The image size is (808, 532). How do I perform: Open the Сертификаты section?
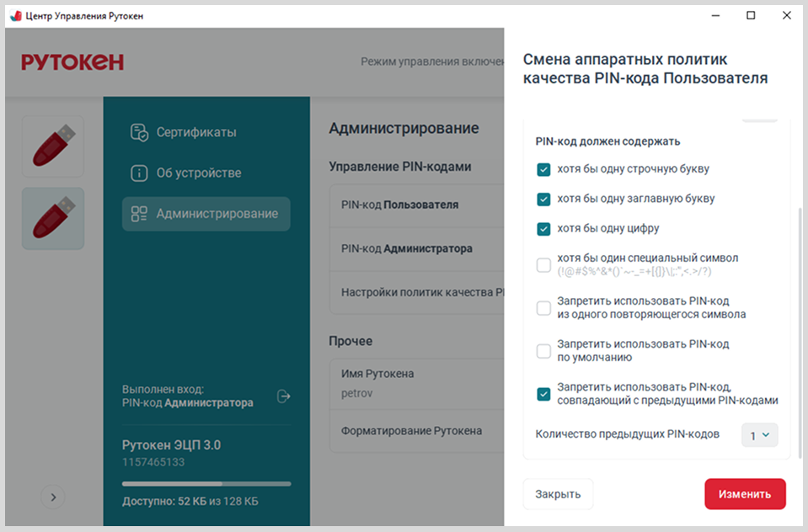[195, 132]
